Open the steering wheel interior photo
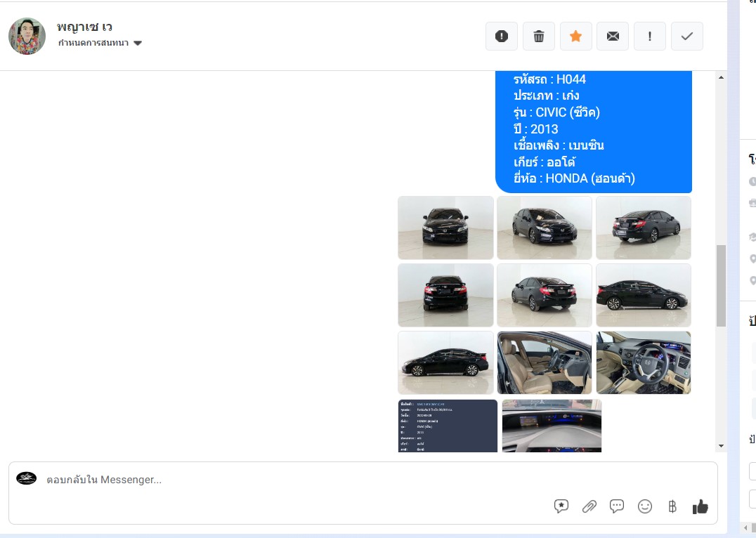This screenshot has width=756, height=538. click(644, 362)
